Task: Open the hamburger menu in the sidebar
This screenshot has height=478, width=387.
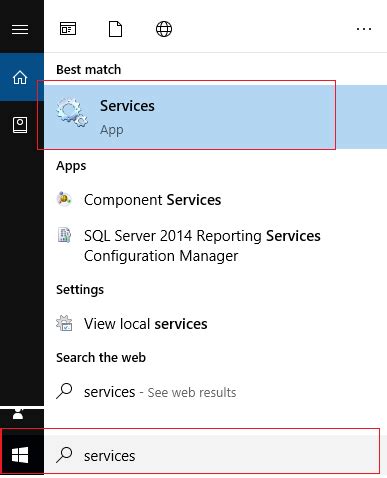Action: click(x=20, y=29)
